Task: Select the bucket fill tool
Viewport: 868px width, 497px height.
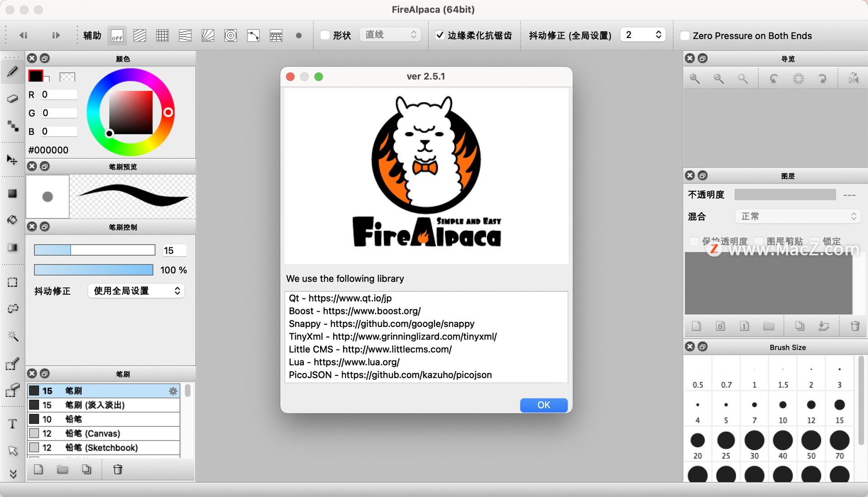Action: (13, 220)
